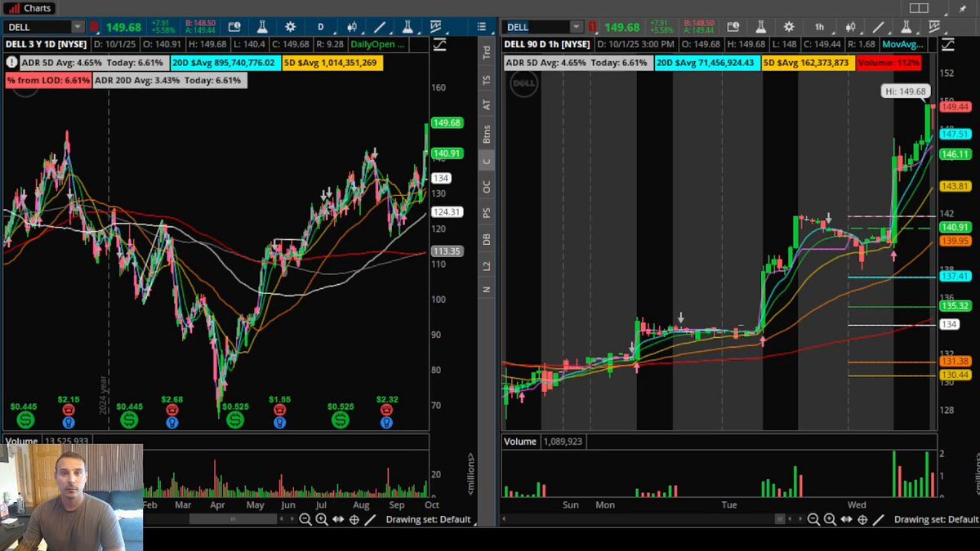
Task: Open the TS side tab
Action: [487, 80]
